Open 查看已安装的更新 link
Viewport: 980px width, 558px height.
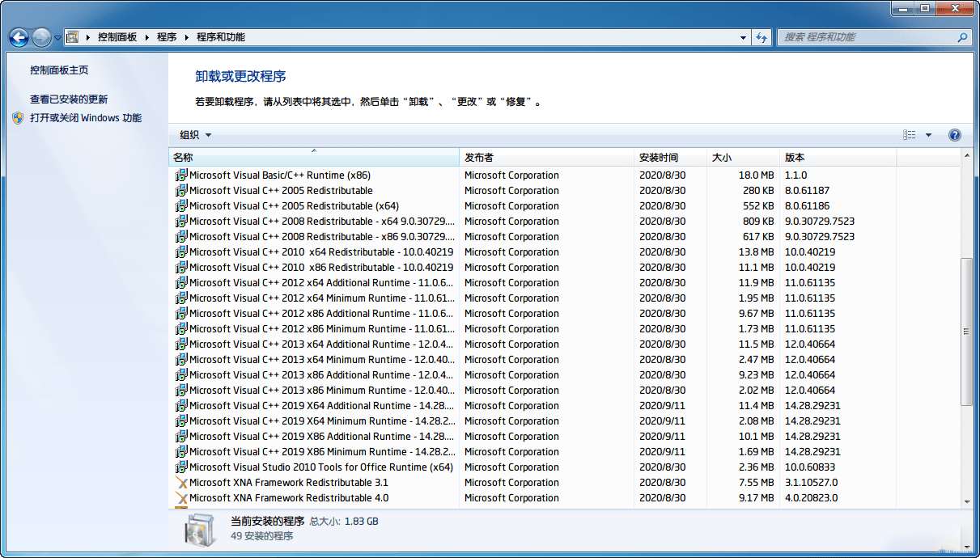69,99
